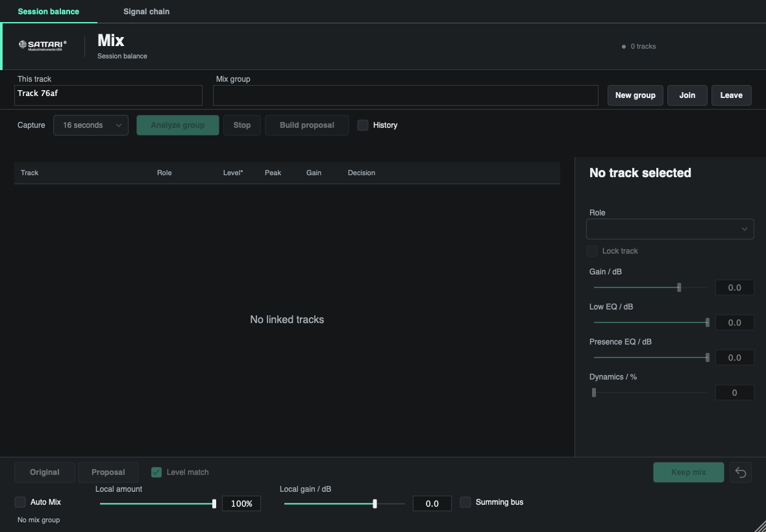The height and width of the screenshot is (532, 766).
Task: Click the Stop button
Action: coord(242,125)
